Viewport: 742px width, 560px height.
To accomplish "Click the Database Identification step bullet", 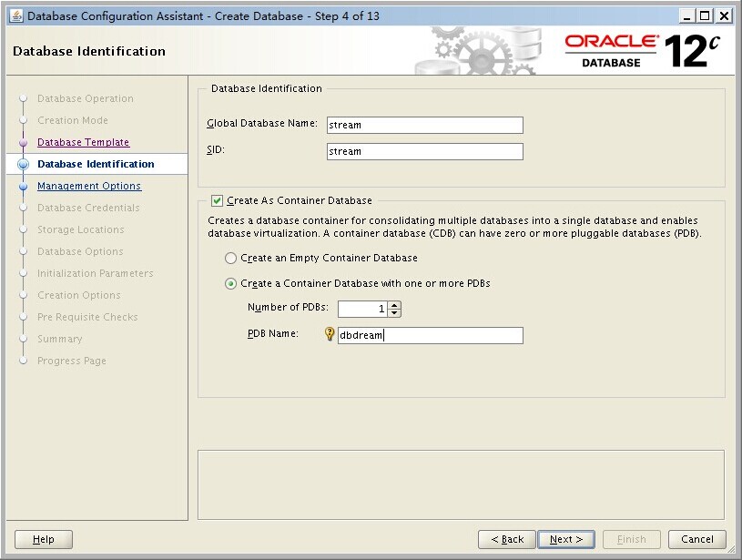I will [x=24, y=165].
